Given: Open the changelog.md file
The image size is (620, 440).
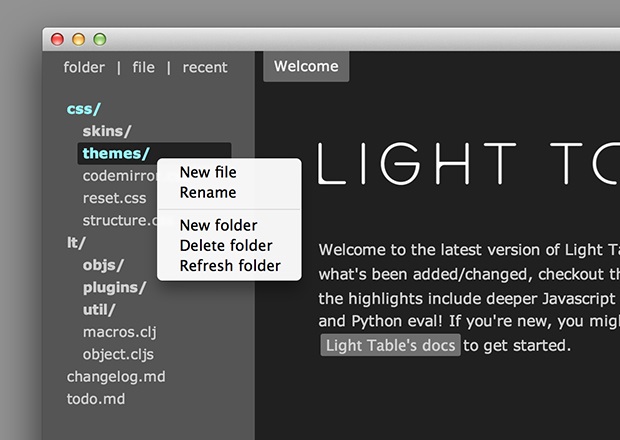Looking at the screenshot, I should tap(116, 376).
